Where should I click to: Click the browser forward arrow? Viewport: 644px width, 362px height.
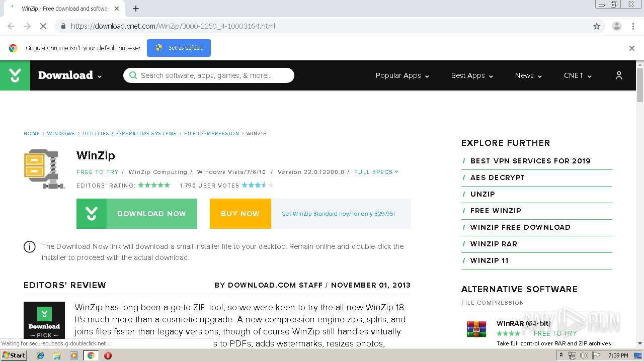pos(27,26)
